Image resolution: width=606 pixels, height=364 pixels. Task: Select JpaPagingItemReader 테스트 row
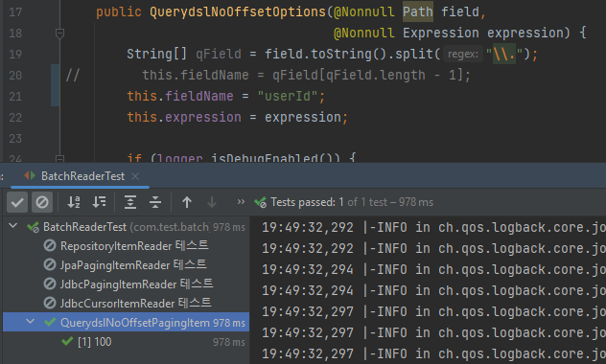click(126, 264)
